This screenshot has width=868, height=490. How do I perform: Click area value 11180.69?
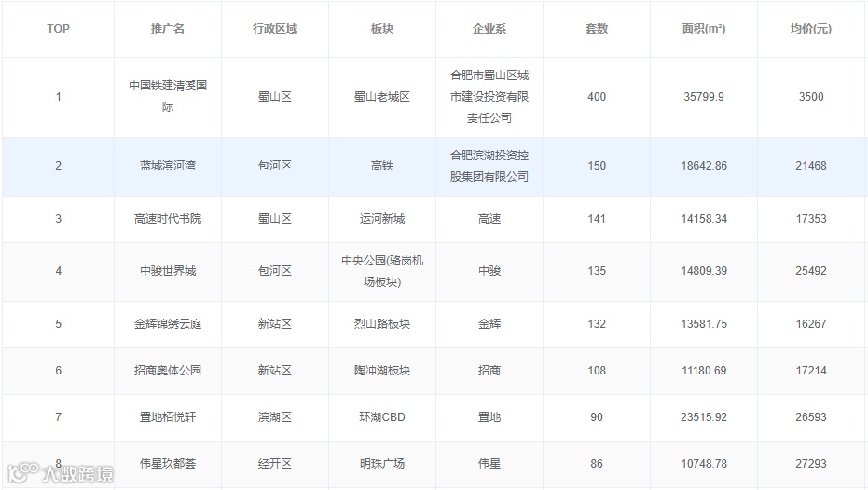point(704,371)
